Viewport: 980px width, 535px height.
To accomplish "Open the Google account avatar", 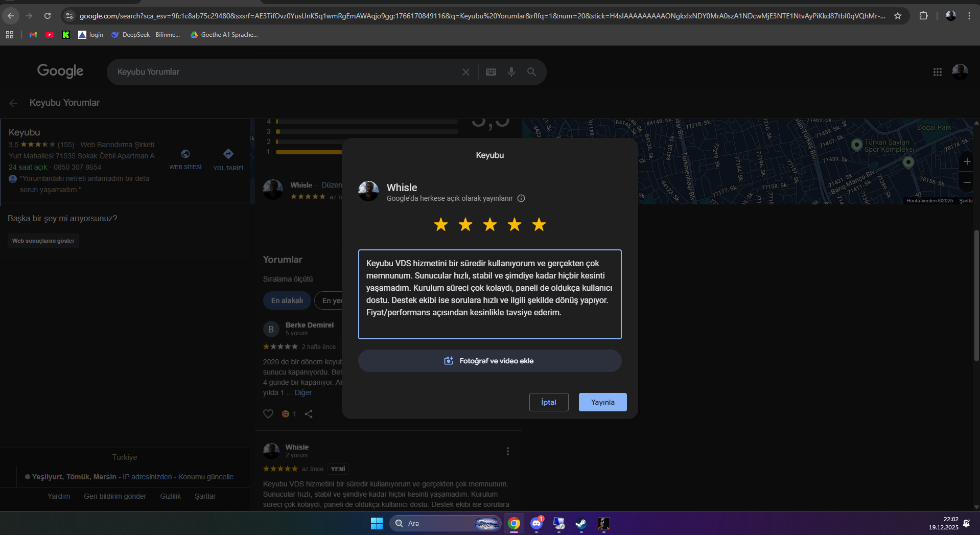I will tap(960, 72).
